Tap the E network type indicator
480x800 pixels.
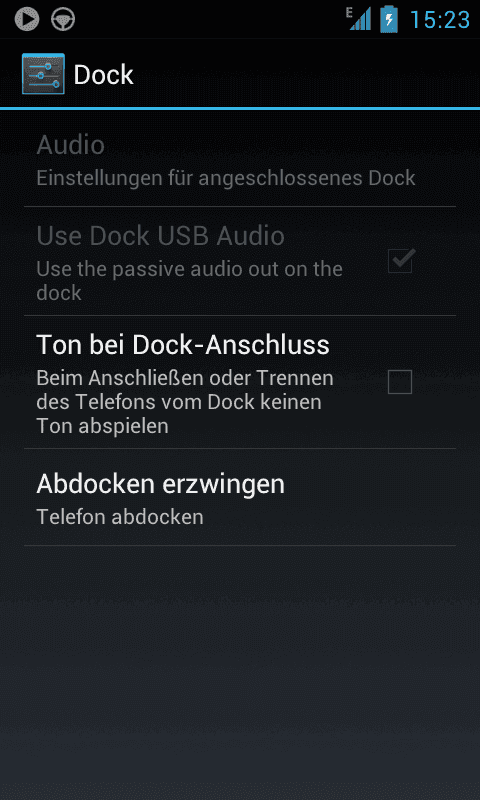coord(349,12)
